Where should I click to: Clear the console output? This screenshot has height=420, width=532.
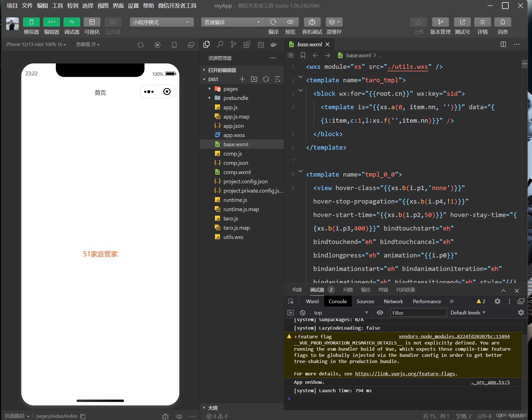pos(302,312)
